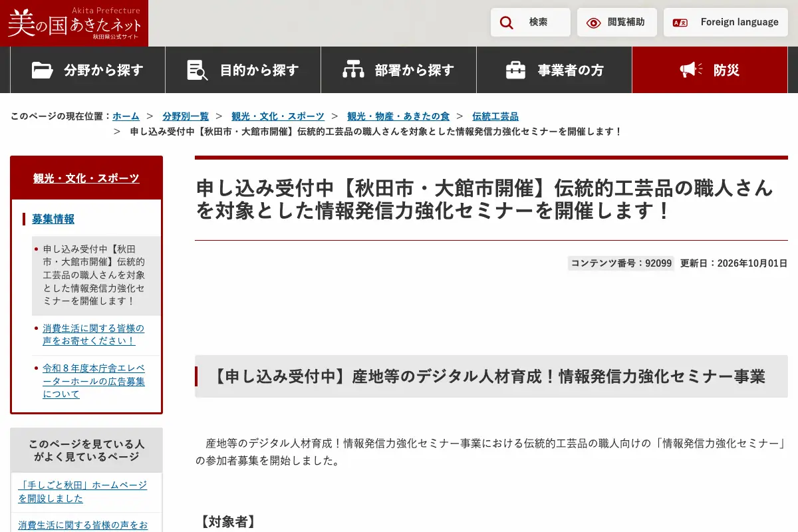Open the 募集情報 sidebar link

(x=53, y=219)
